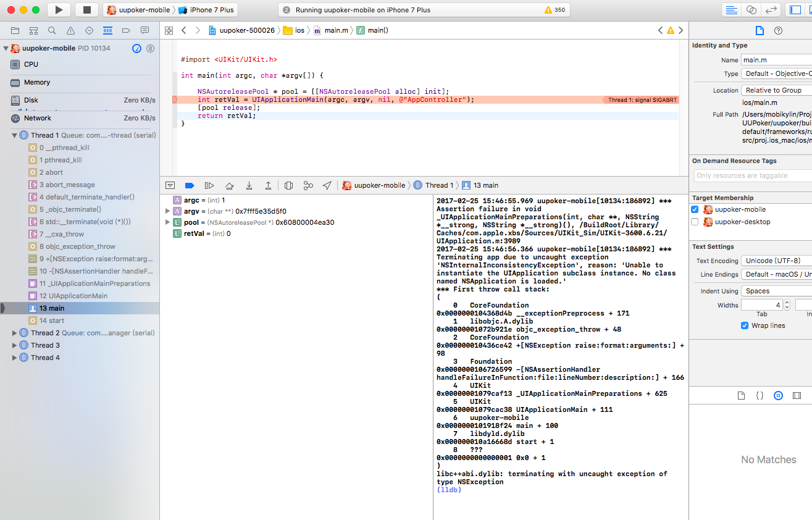Uncheck the Wrap lines checkbox

click(745, 325)
